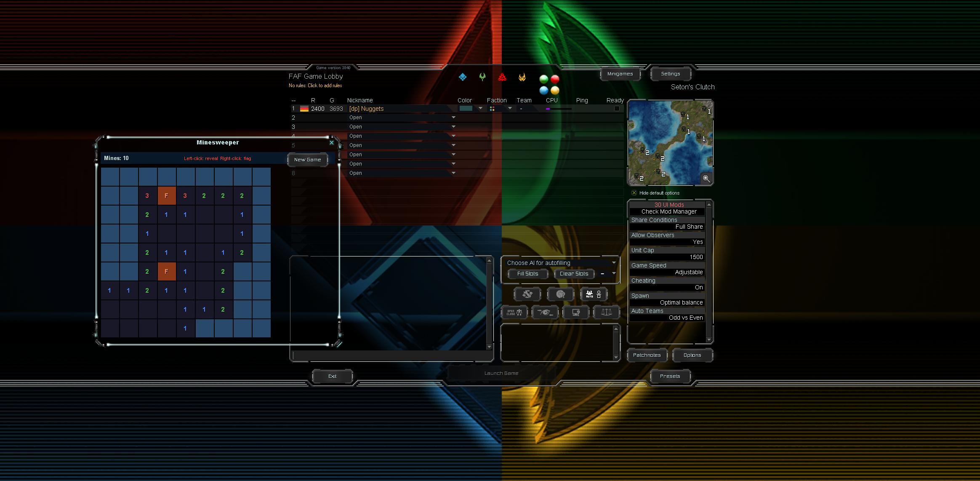Toggle the Open/Close slots robot icon
The height and width of the screenshot is (481, 980).
[514, 313]
